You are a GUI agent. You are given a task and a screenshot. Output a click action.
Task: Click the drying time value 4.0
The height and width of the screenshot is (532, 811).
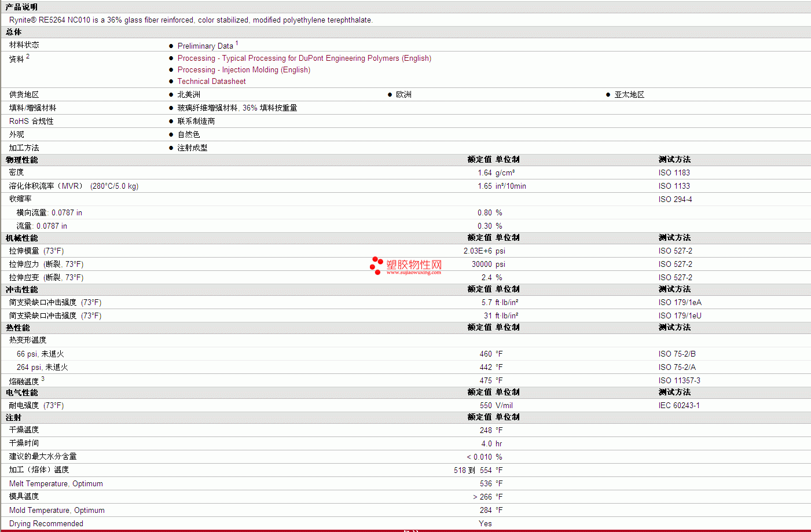486,444
